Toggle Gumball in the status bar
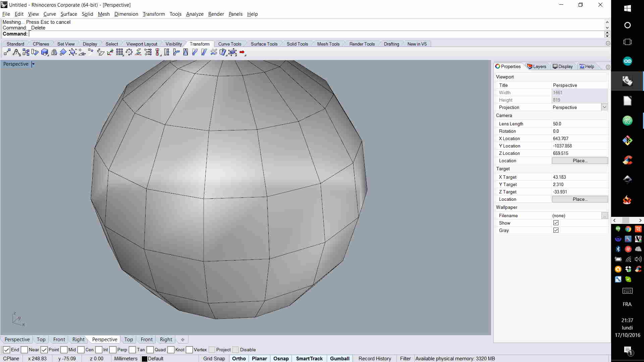Viewport: 644px width, 362px height. (339, 358)
